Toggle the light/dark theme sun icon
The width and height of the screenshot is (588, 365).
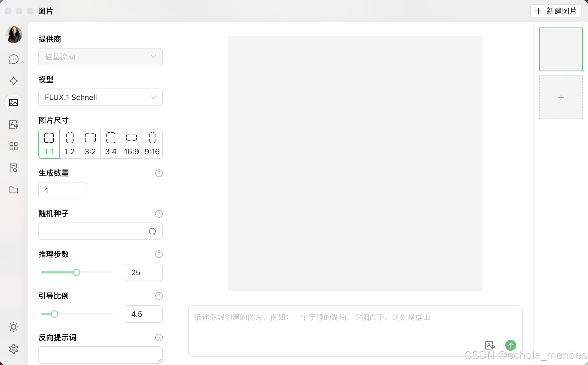(x=13, y=327)
